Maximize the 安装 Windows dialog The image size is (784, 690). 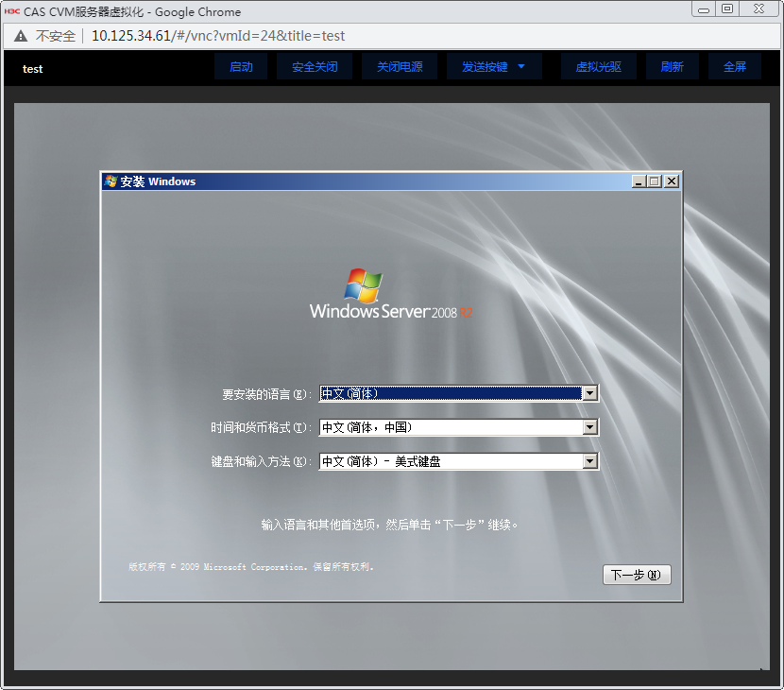click(655, 181)
